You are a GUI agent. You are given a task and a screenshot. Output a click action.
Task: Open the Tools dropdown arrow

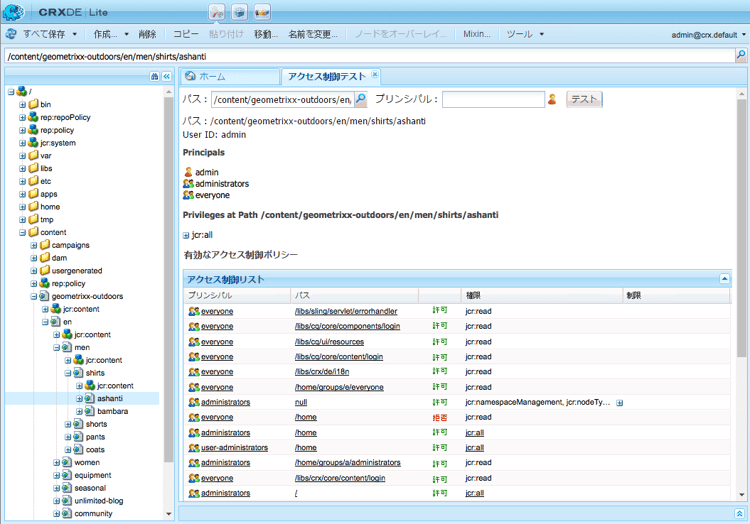point(542,34)
